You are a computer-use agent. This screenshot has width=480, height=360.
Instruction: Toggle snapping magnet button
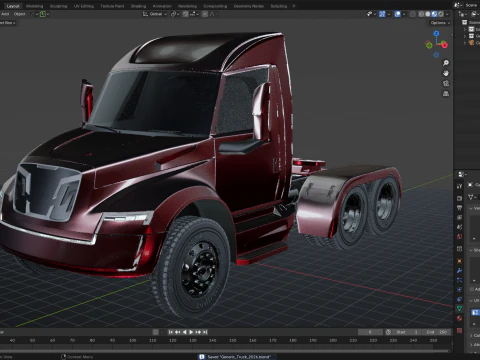pos(185,14)
